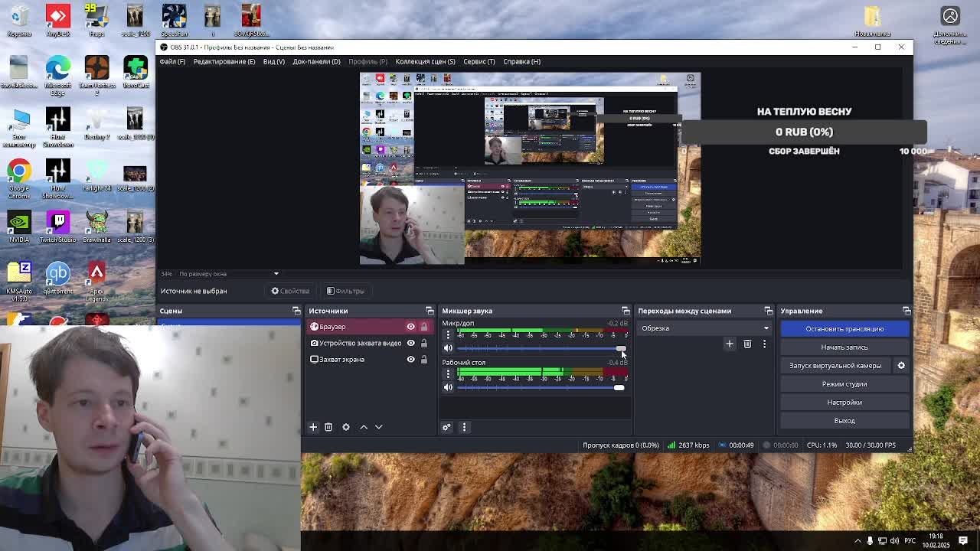Image resolution: width=980 pixels, height=551 pixels.
Task: Open Обрезка transition dropdown
Action: point(704,328)
